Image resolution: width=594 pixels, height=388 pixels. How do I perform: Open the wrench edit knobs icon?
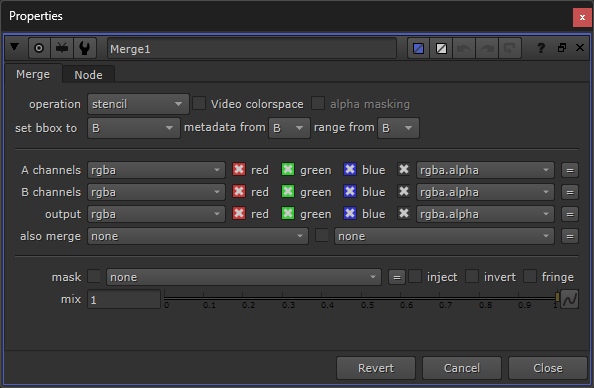[85, 48]
